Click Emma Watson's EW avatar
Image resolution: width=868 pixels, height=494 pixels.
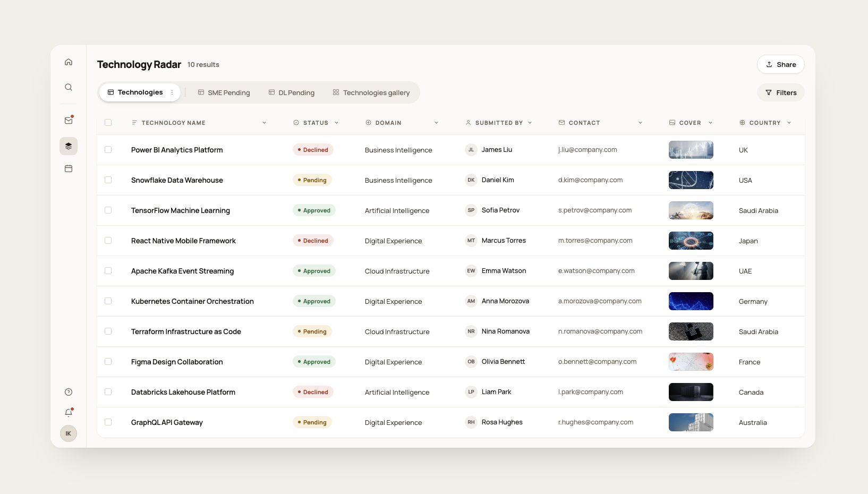click(x=471, y=271)
